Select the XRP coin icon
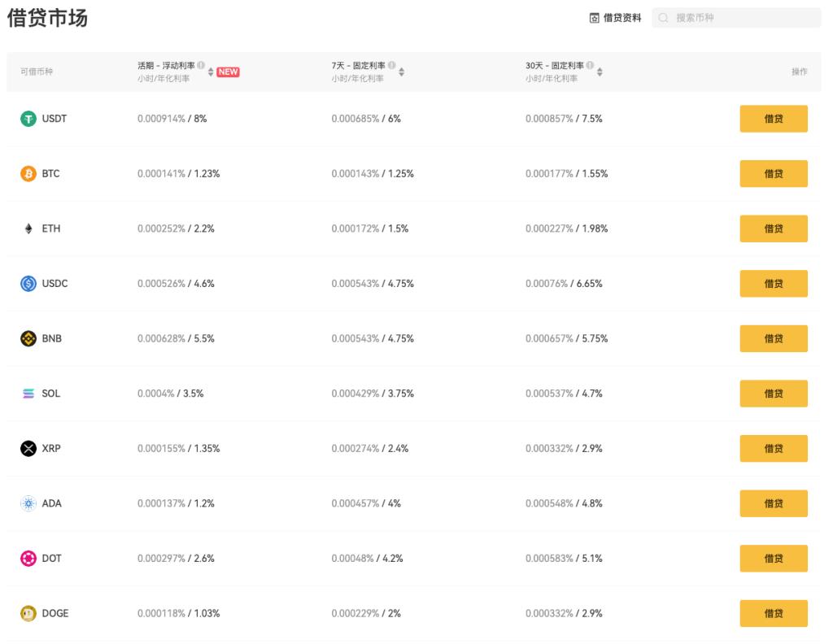Screen dimensions: 833x644 click(27, 448)
